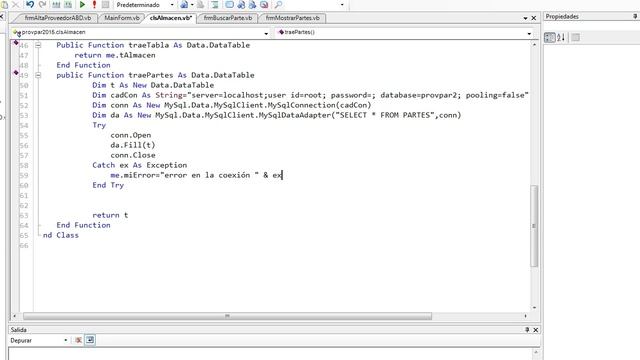Click inside the Salida output text area

pyautogui.click(x=269, y=354)
